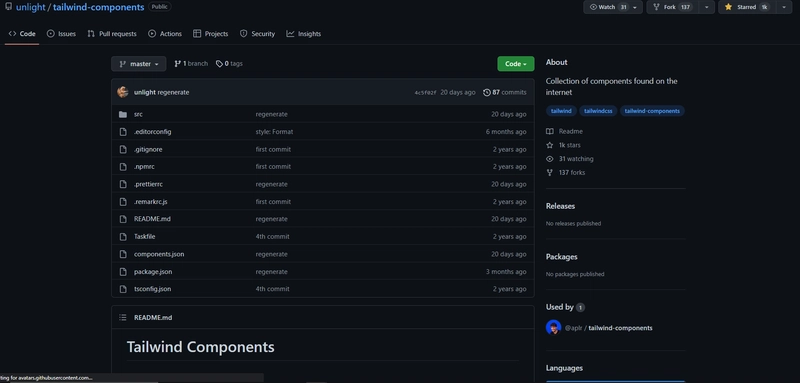Click the src folder icon
This screenshot has width=800, height=383.
tap(122, 114)
